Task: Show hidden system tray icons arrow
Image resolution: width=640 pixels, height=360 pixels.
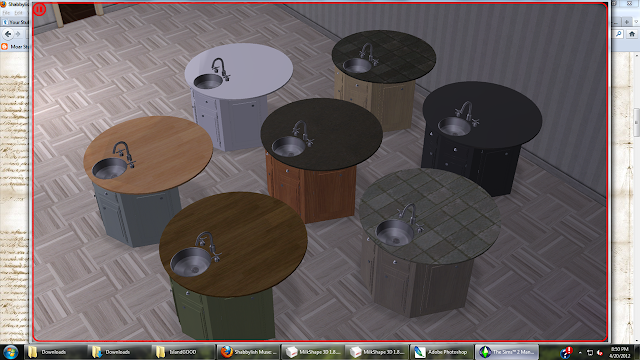Action: tap(580, 352)
